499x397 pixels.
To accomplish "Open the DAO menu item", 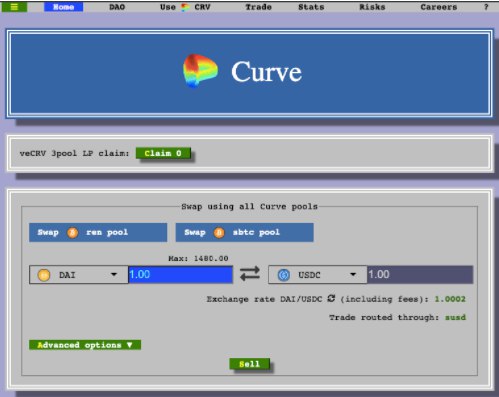I will pyautogui.click(x=117, y=7).
